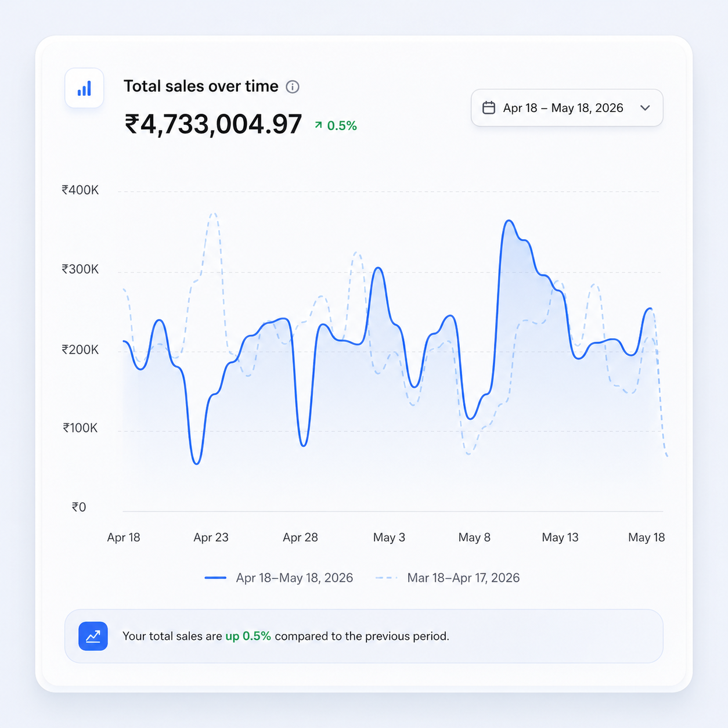Click the May 3 x-axis label
This screenshot has height=728, width=728.
389,538
